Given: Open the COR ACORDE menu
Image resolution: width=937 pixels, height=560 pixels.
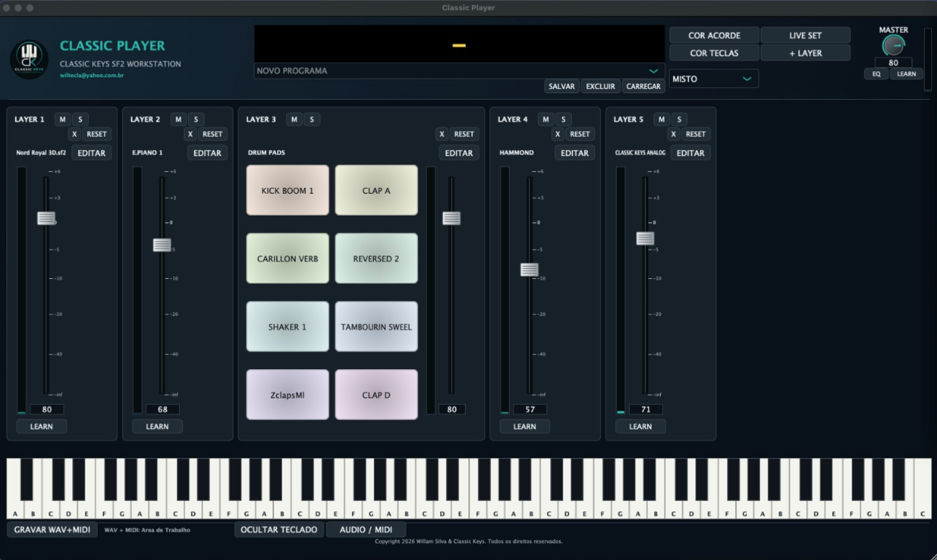Looking at the screenshot, I should tap(714, 35).
